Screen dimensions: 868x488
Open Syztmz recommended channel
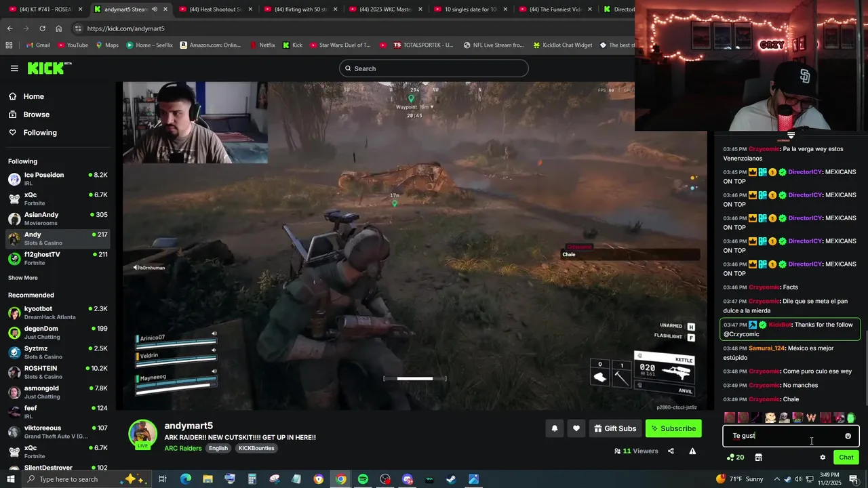(58, 352)
